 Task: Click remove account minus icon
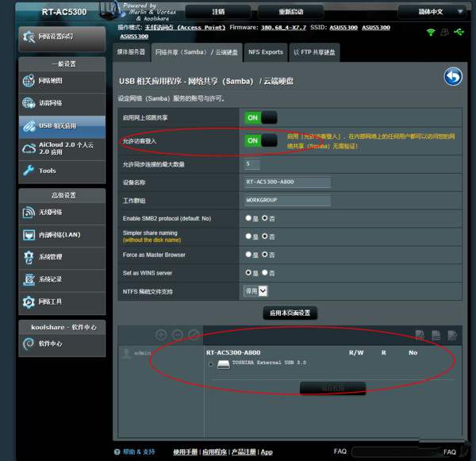coord(178,335)
